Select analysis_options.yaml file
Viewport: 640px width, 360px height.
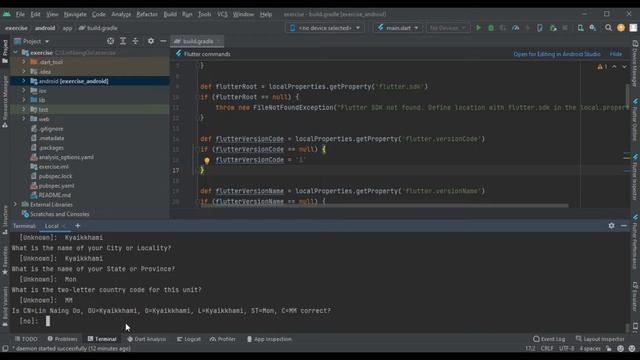pyautogui.click(x=66, y=157)
